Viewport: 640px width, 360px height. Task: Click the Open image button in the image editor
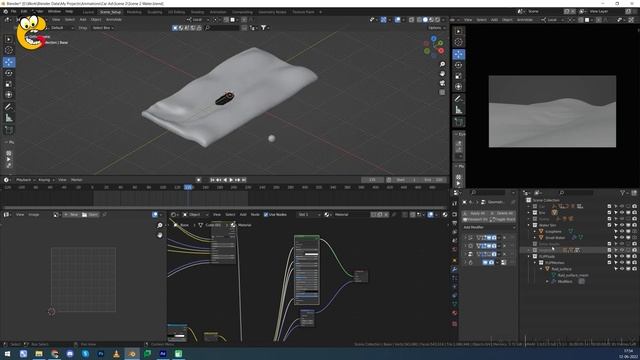pyautogui.click(x=91, y=215)
